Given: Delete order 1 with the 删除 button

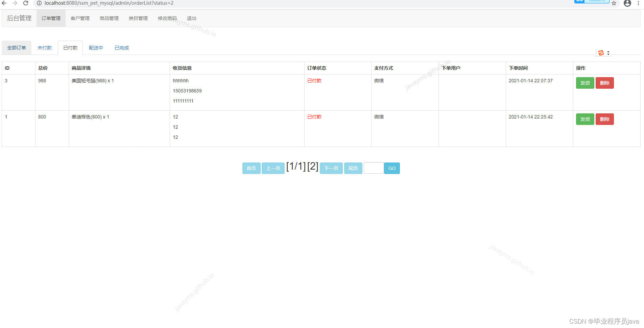Looking at the screenshot, I should tap(605, 119).
